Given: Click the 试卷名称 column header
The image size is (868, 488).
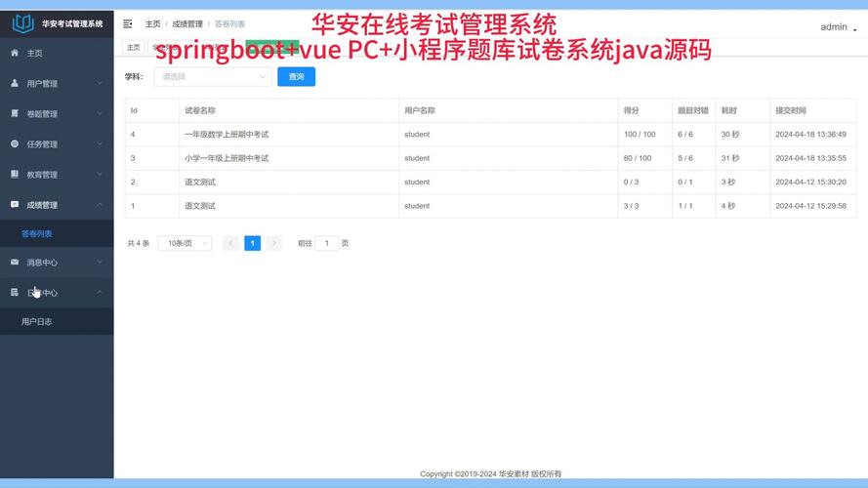Looking at the screenshot, I should click(x=200, y=110).
